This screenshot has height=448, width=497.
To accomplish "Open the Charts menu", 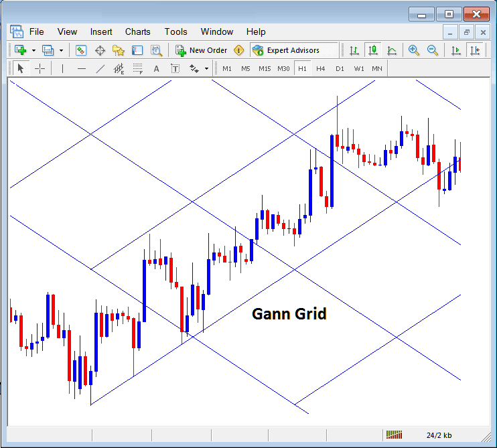I will coord(137,31).
